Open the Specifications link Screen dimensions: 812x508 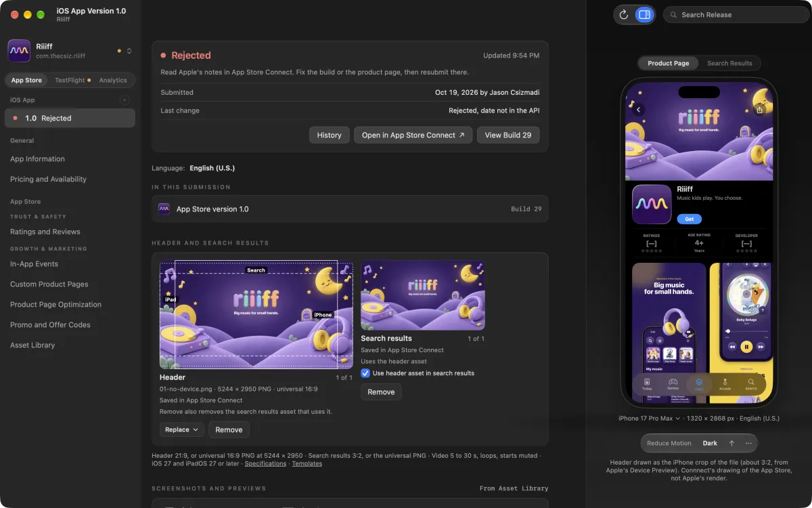click(265, 463)
